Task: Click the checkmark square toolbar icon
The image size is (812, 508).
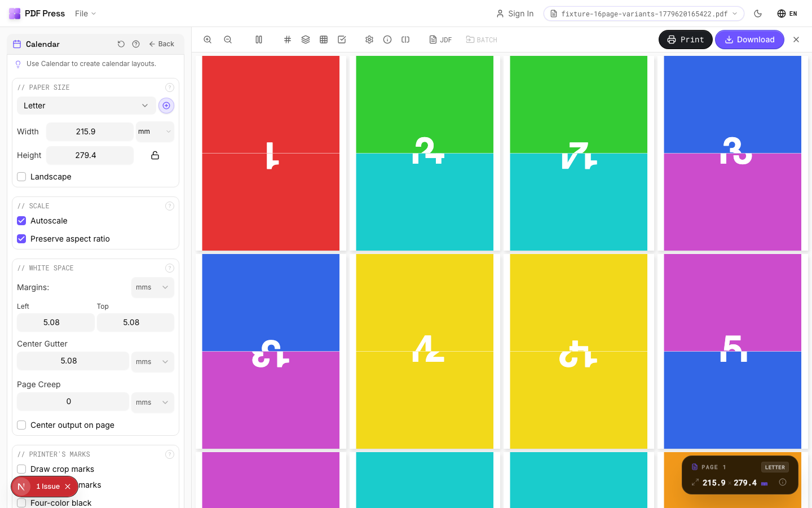Action: 342,40
